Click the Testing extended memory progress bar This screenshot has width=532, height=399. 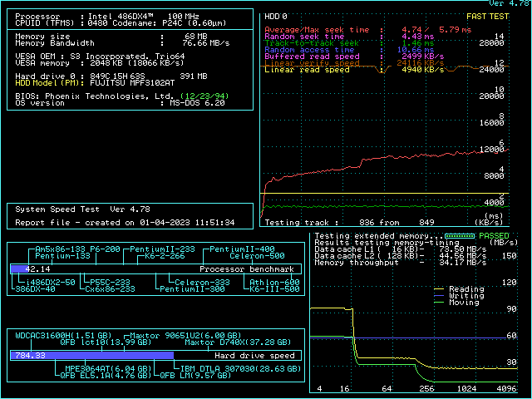[x=460, y=236]
